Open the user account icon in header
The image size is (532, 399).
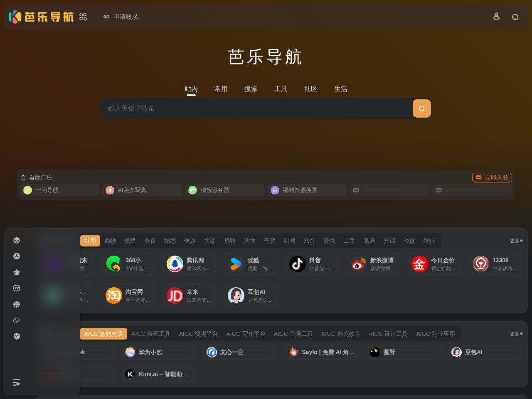click(496, 17)
